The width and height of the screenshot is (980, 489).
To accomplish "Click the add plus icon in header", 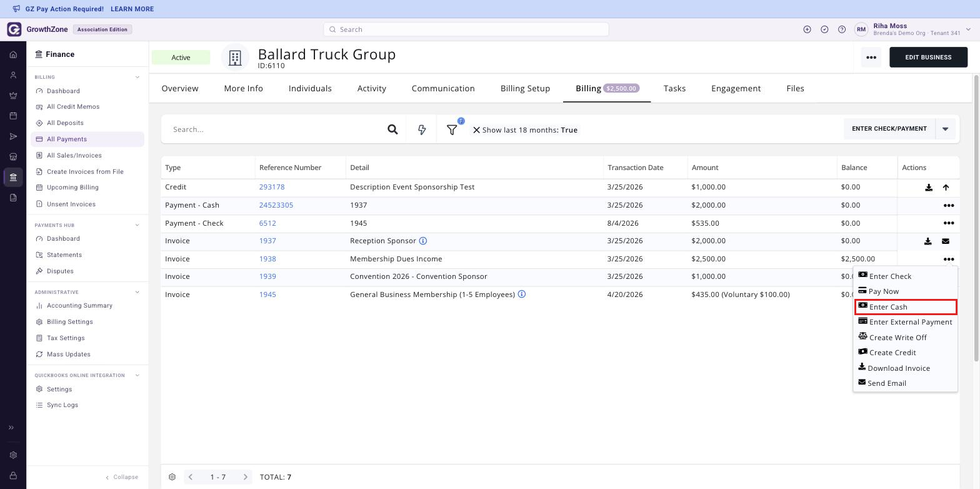I will tap(807, 29).
